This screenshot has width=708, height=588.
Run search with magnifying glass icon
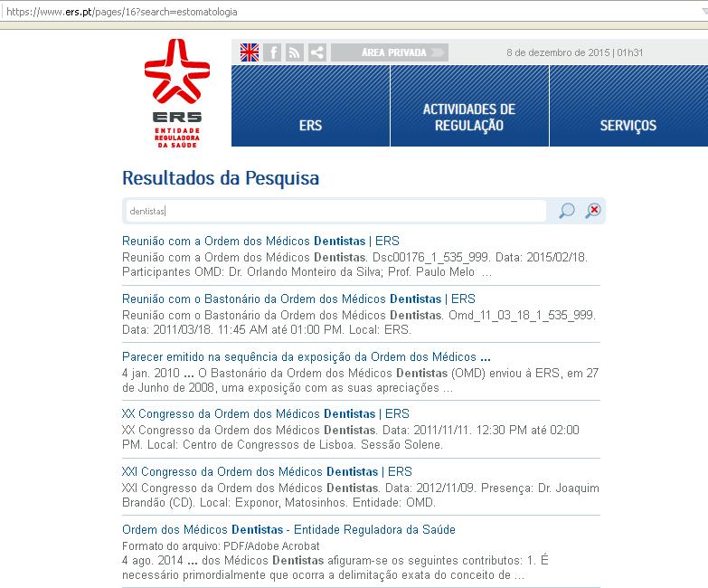coord(567,211)
